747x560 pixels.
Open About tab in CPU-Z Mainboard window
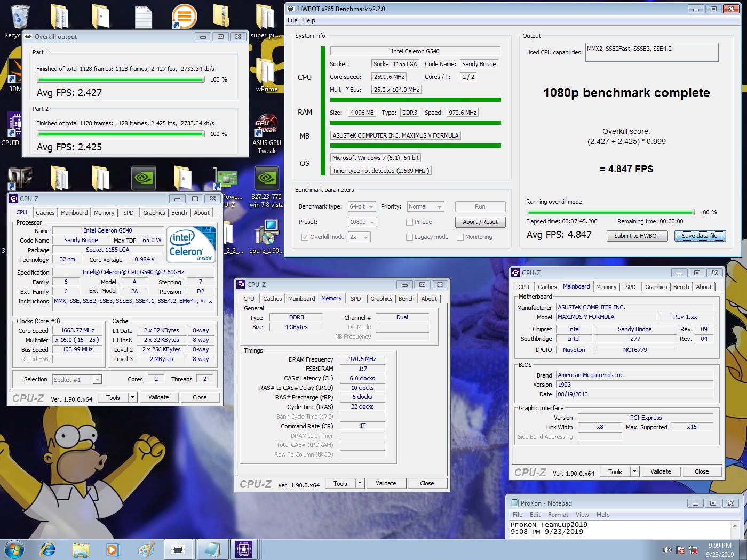pyautogui.click(x=704, y=287)
